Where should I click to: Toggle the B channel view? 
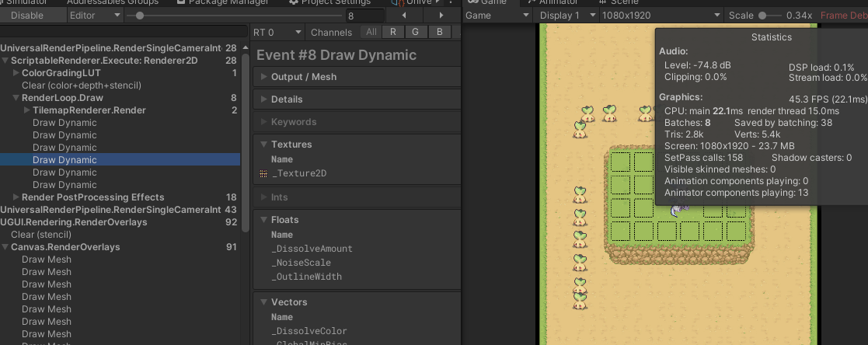(440, 32)
